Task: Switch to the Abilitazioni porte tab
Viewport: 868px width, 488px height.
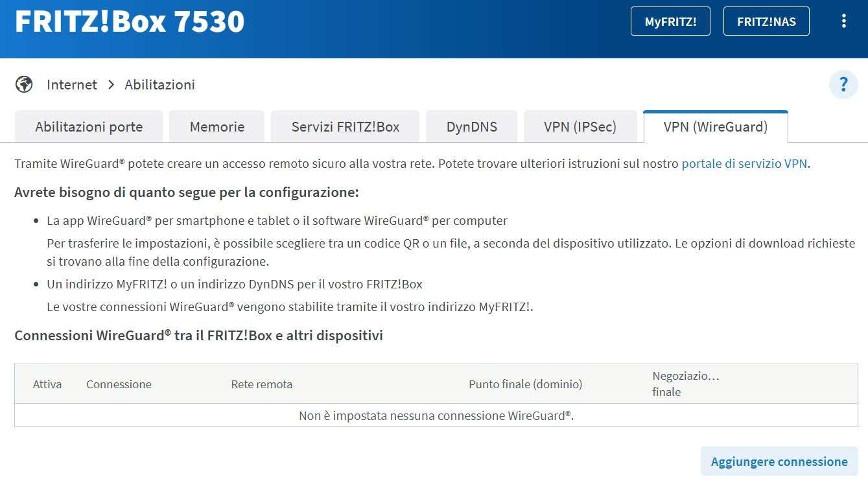Action: 89,126
